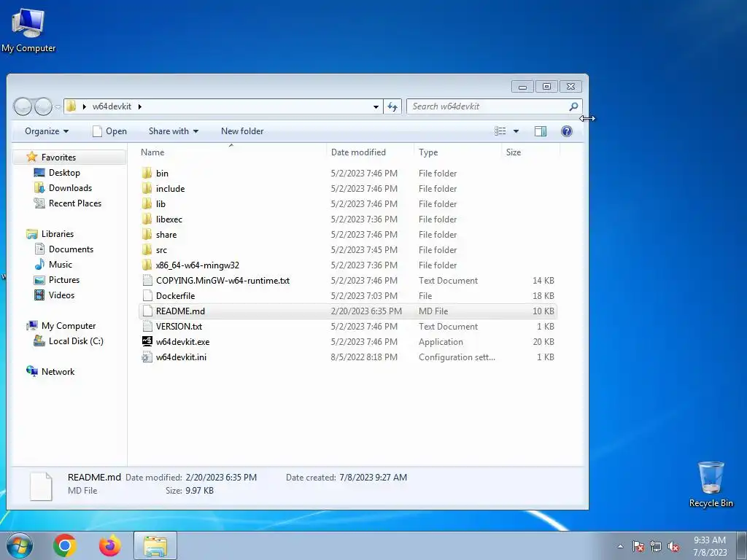Click the Refresh button beside address bar

pos(392,106)
